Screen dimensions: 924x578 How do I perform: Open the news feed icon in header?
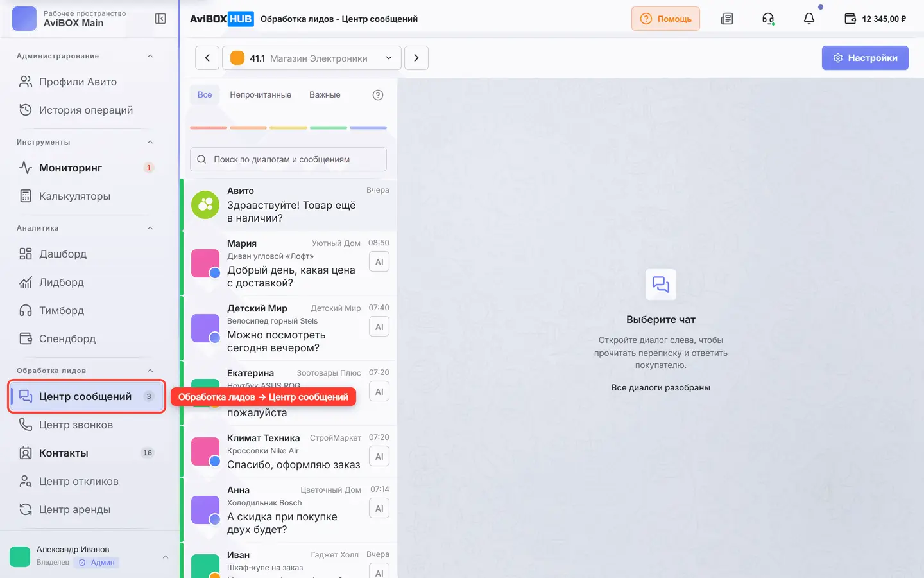point(727,19)
